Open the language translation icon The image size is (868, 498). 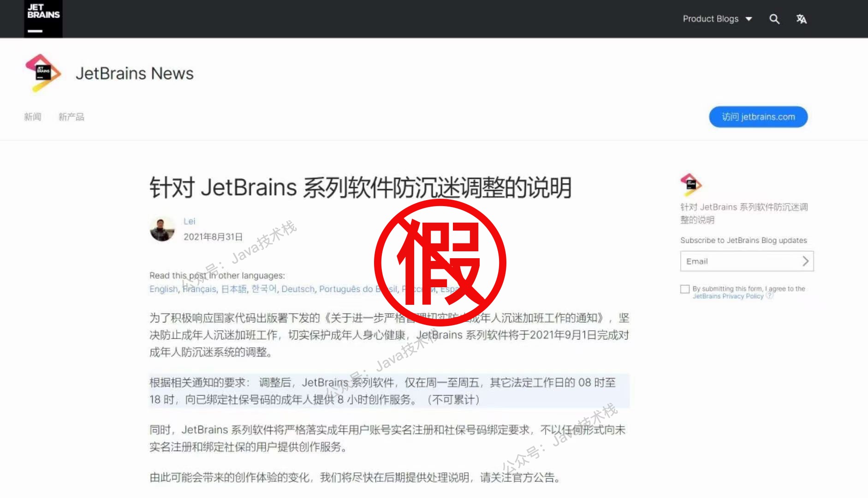coord(801,19)
